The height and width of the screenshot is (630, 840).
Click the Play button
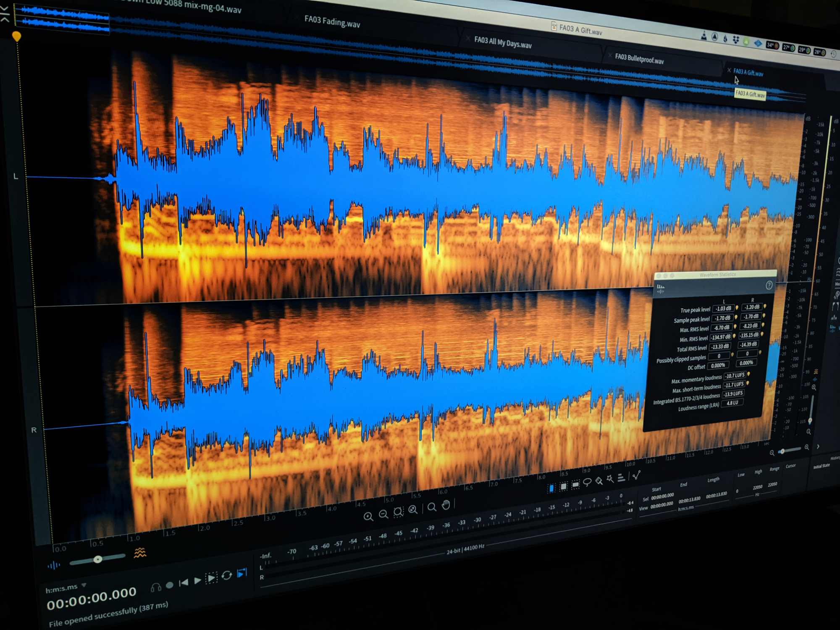point(197,581)
